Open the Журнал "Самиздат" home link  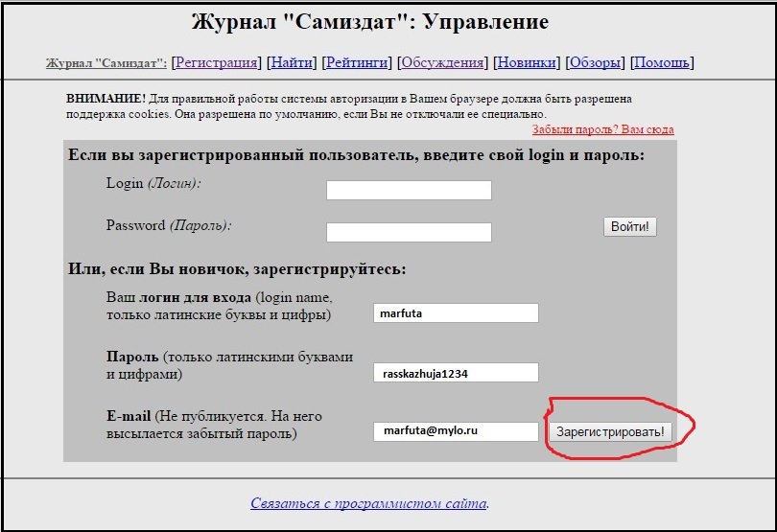click(106, 63)
